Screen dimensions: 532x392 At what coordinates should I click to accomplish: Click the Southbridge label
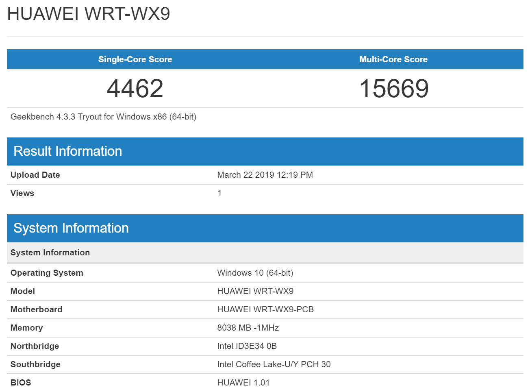35,364
